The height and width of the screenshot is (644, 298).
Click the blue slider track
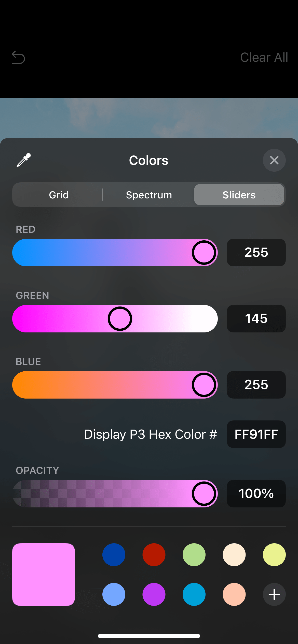coord(102,385)
